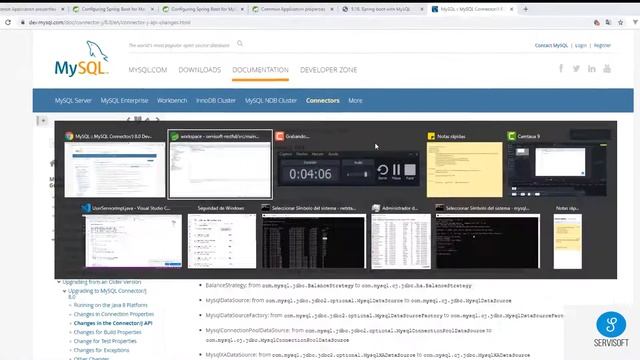Viewport: 640px width, 360px height.
Task: Switch to the Notas rápidas yellow note
Action: pos(464,170)
